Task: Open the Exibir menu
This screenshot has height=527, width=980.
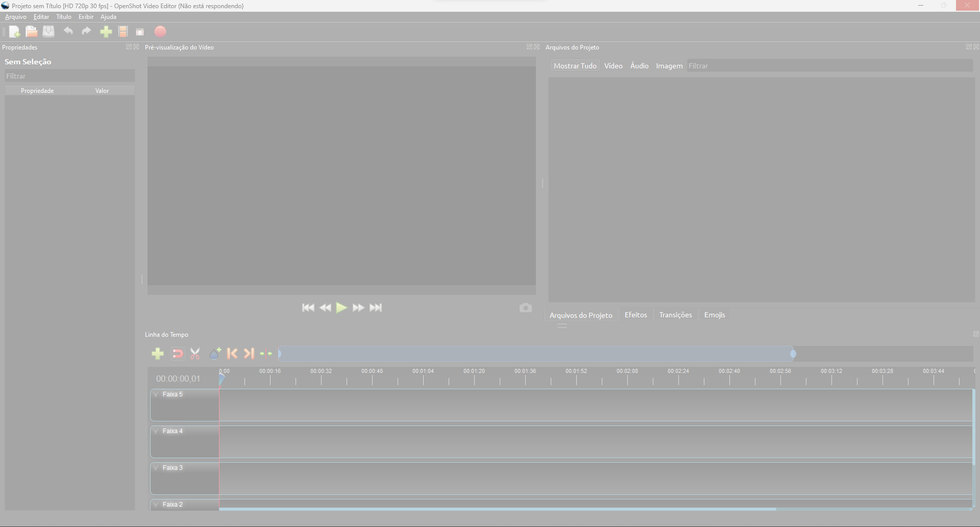Action: (x=86, y=17)
